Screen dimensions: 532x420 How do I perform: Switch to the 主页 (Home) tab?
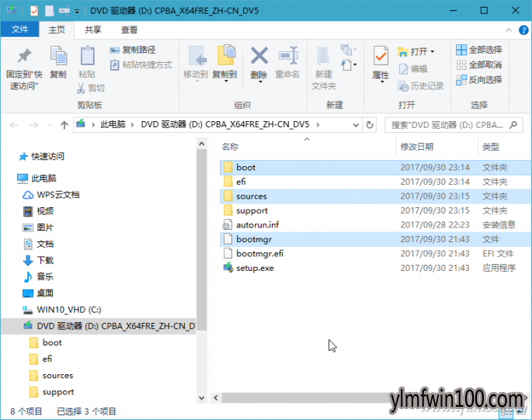point(57,30)
